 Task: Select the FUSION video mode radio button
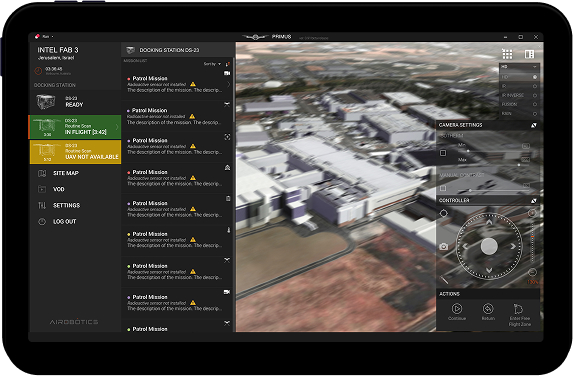535,105
